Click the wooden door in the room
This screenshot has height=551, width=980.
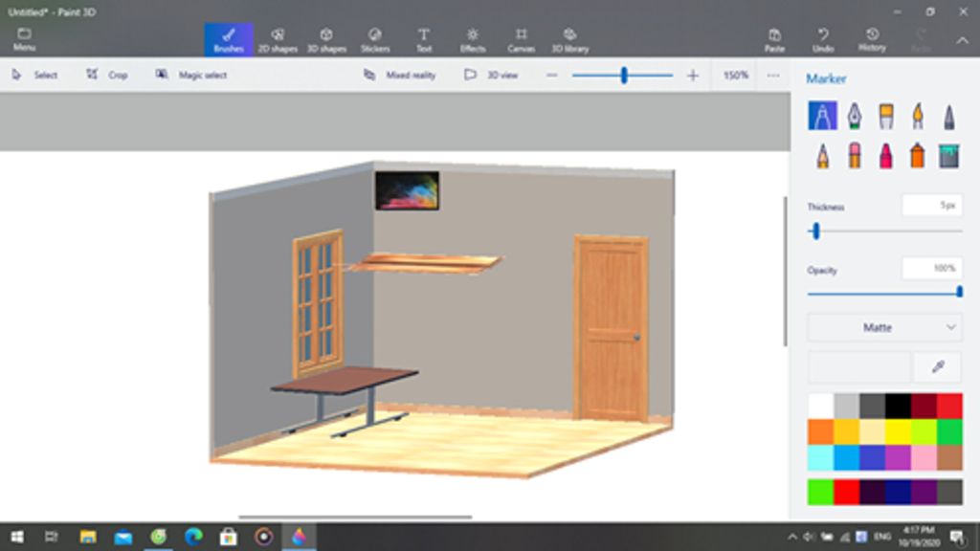point(611,327)
